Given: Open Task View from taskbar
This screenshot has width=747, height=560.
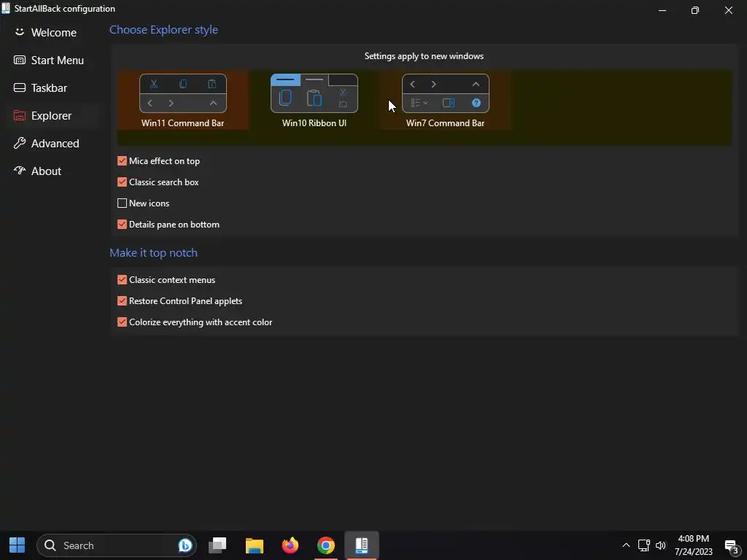Looking at the screenshot, I should [217, 545].
